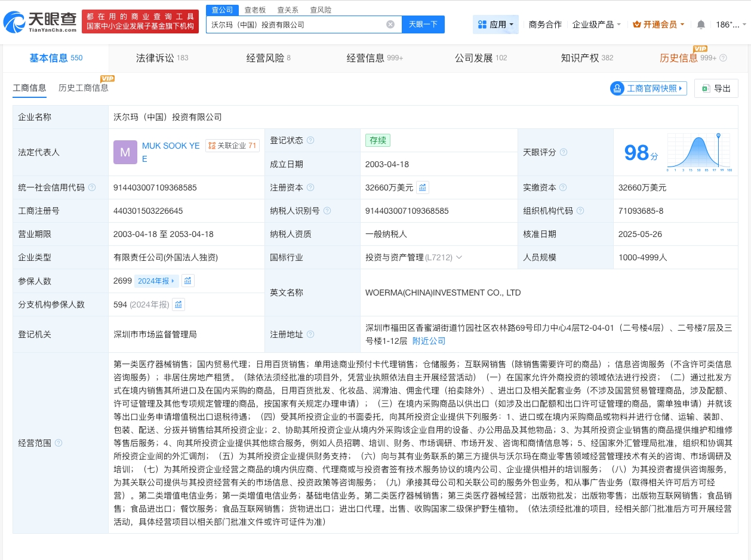Click the registration number 440301503226645
The height and width of the screenshot is (560, 751).
click(x=147, y=211)
